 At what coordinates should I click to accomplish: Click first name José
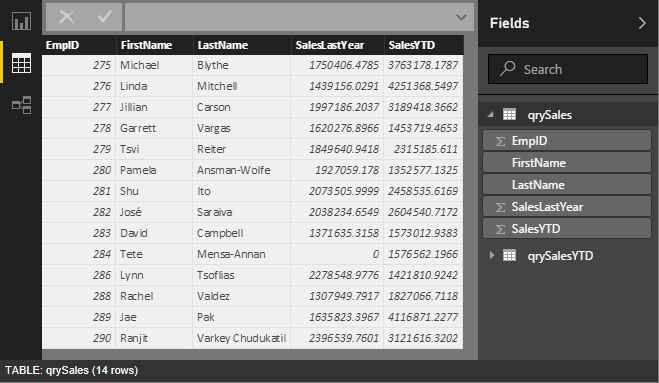[131, 212]
